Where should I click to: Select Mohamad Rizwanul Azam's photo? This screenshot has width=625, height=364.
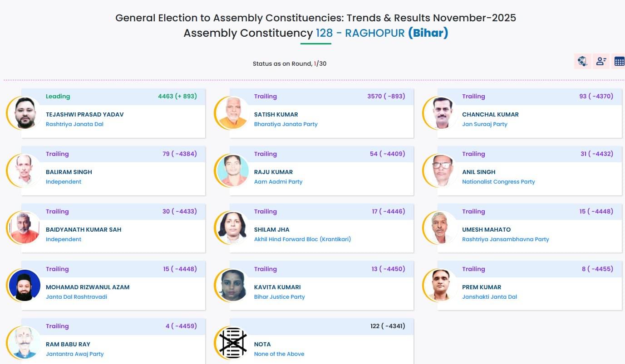[25, 286]
